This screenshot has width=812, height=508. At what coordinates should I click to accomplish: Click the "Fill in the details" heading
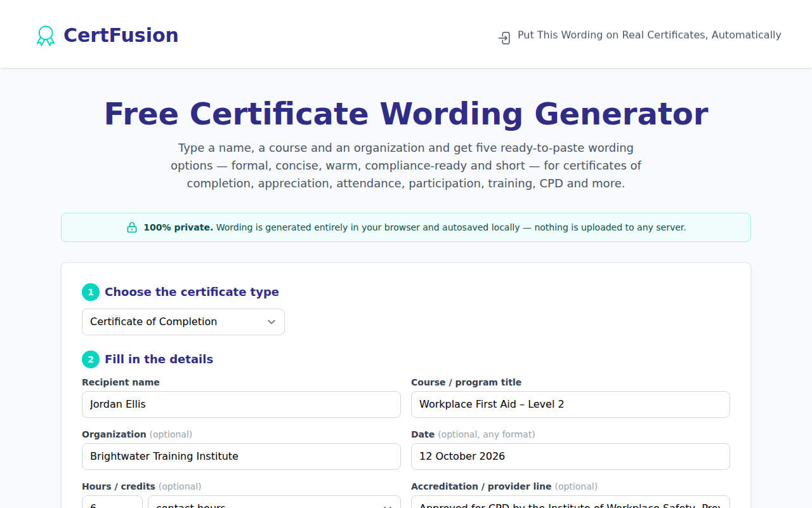pos(159,359)
